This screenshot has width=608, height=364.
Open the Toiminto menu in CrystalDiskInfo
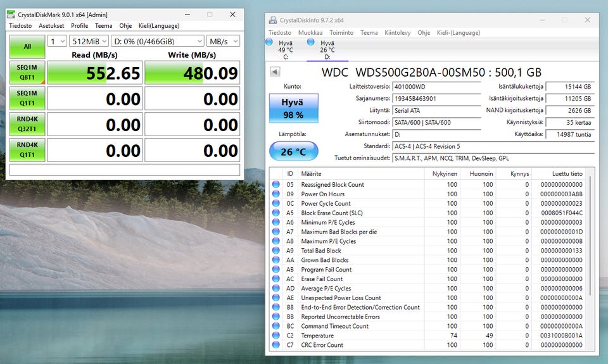pos(341,32)
